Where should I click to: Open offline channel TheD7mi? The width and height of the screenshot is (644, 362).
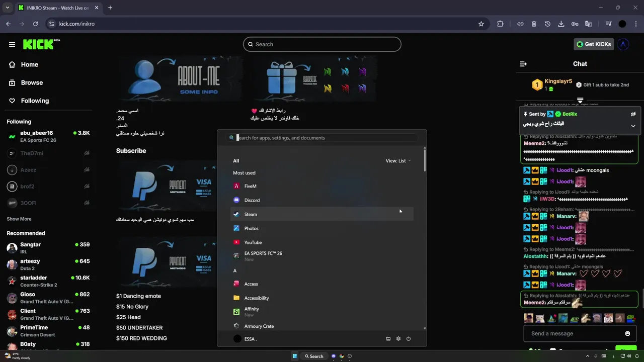pos(48,153)
